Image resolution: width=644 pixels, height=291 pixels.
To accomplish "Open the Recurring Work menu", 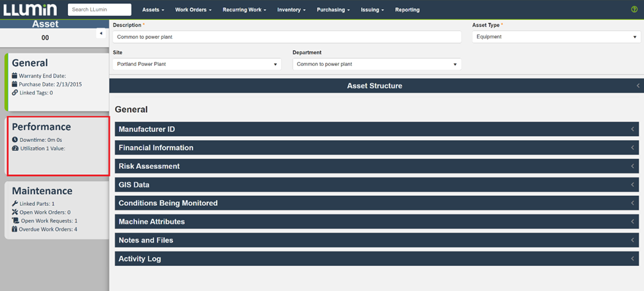I will (x=245, y=10).
